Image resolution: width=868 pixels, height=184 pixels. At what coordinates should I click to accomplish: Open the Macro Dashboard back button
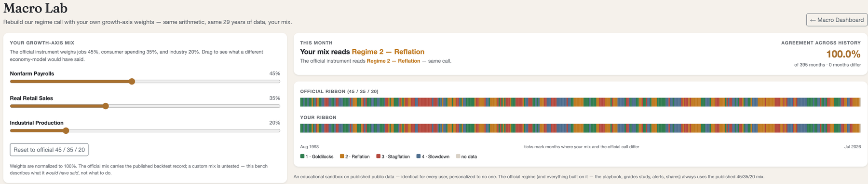pyautogui.click(x=837, y=20)
